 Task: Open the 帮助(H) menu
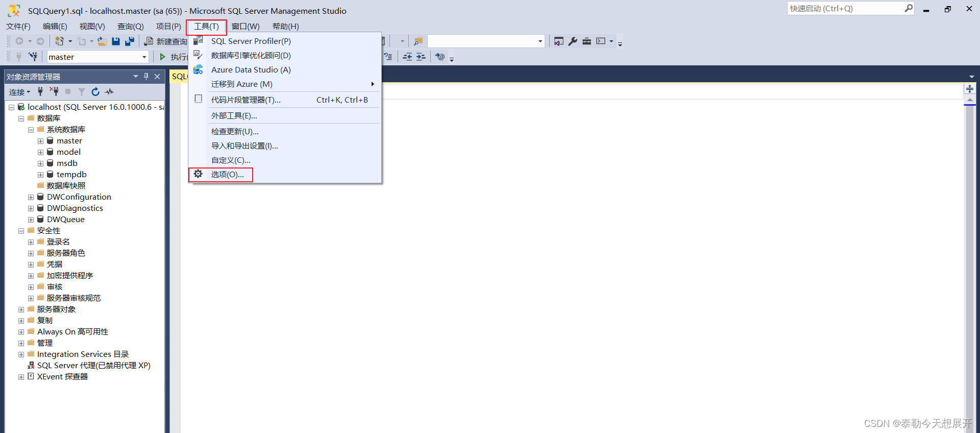click(x=286, y=26)
